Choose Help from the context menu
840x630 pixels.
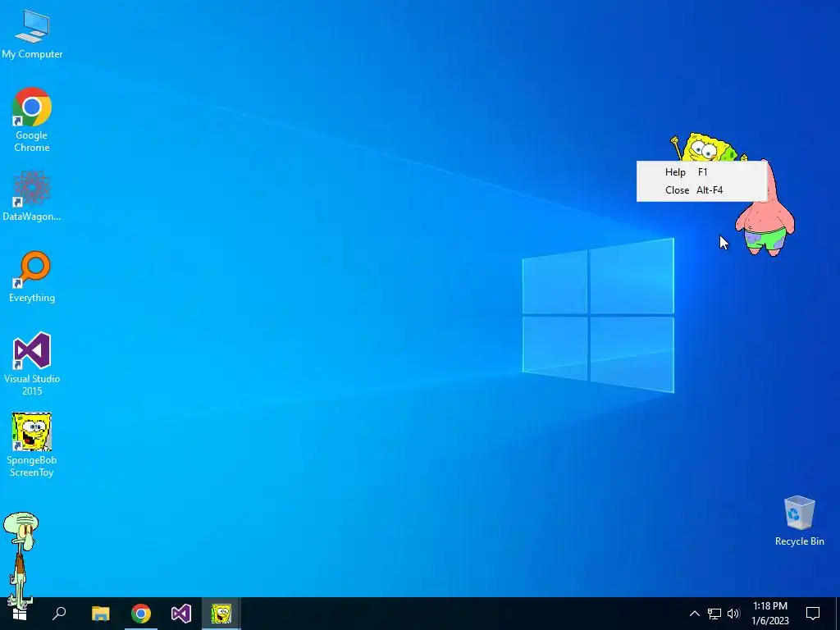coord(701,172)
